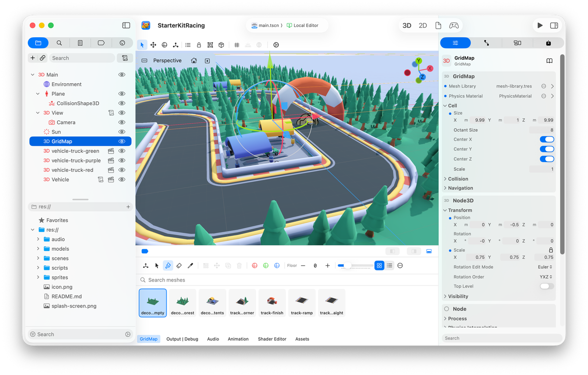Click the viewport home icon beside Perspective
Viewport: 588px width, 375px height.
tap(194, 61)
